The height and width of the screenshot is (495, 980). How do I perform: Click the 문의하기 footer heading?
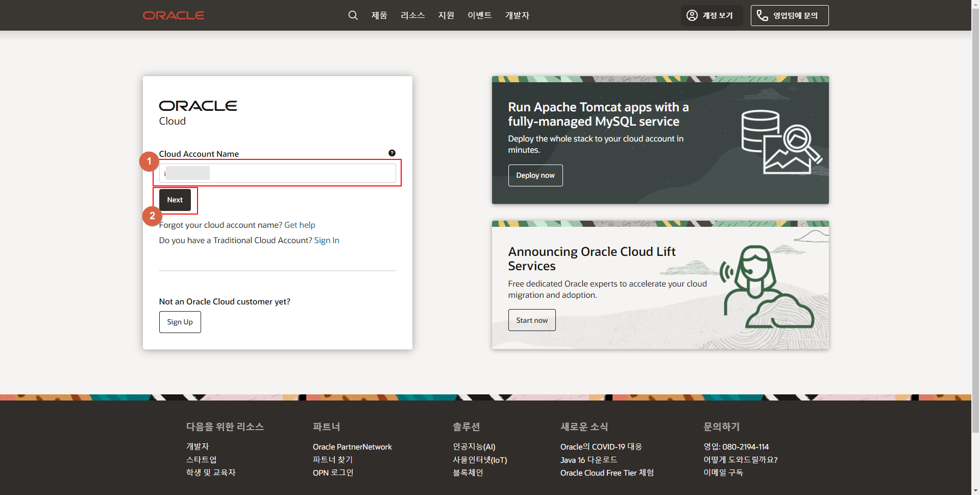[x=722, y=427]
